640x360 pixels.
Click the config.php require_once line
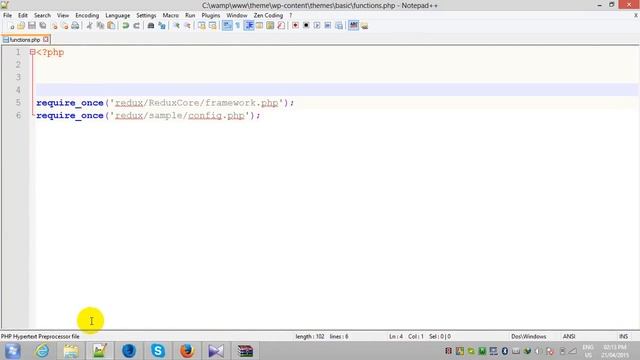(148, 116)
